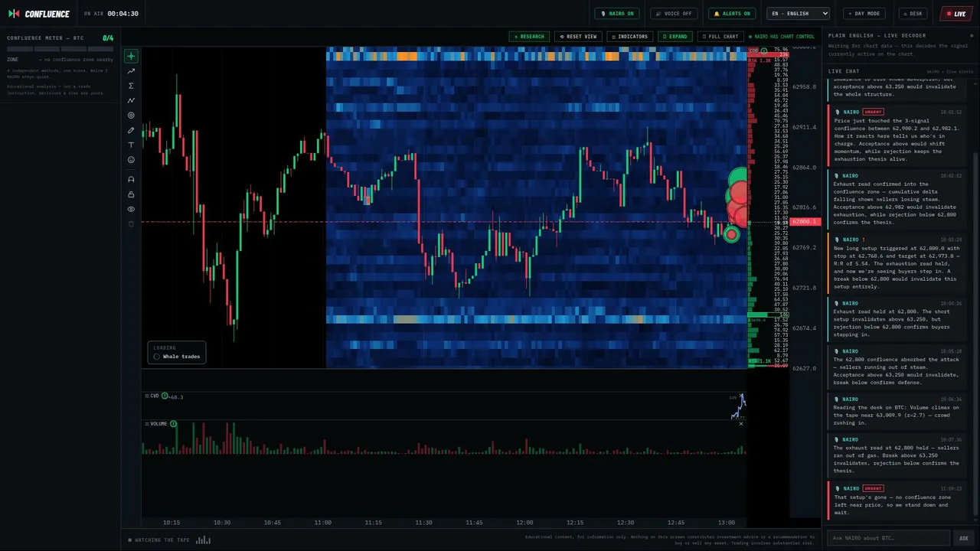Click the CVD info icon

pos(164,396)
